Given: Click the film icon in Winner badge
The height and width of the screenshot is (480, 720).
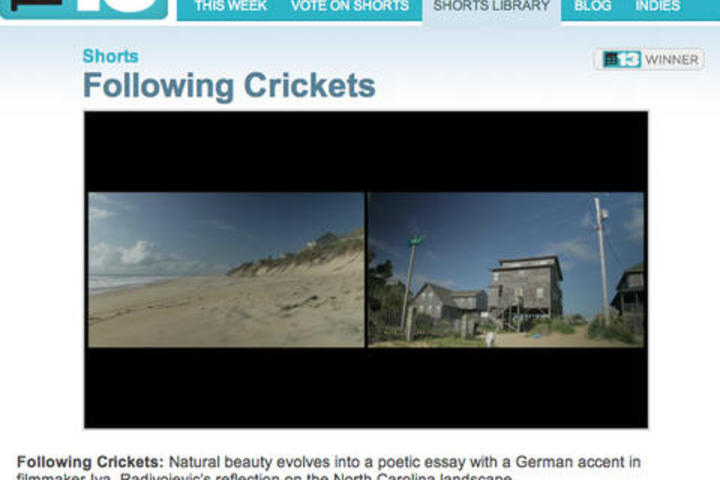Looking at the screenshot, I should [x=611, y=59].
